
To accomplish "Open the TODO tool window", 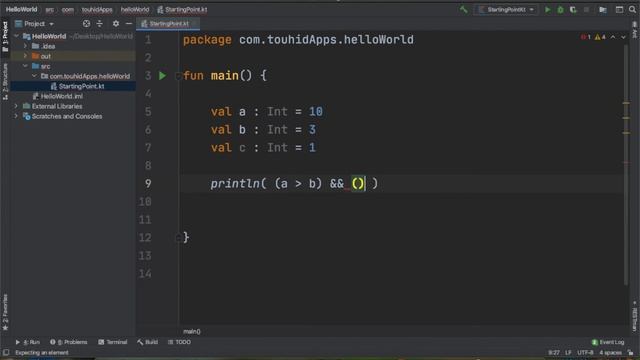I will point(179,342).
